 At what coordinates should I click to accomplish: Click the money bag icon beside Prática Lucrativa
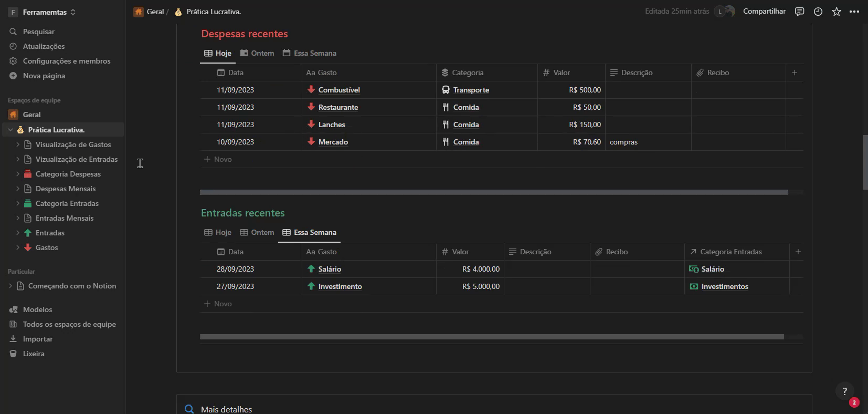pyautogui.click(x=20, y=130)
